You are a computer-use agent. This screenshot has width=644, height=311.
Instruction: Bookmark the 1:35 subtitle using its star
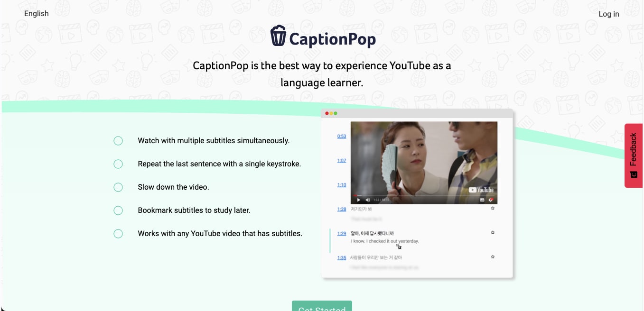493,256
